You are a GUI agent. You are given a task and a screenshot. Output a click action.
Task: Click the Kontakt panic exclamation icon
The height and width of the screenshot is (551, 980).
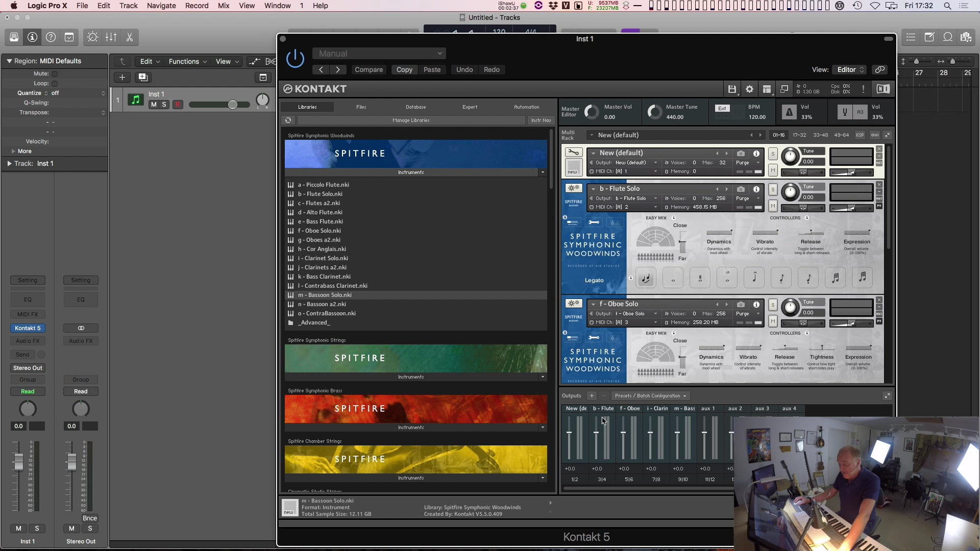[863, 89]
